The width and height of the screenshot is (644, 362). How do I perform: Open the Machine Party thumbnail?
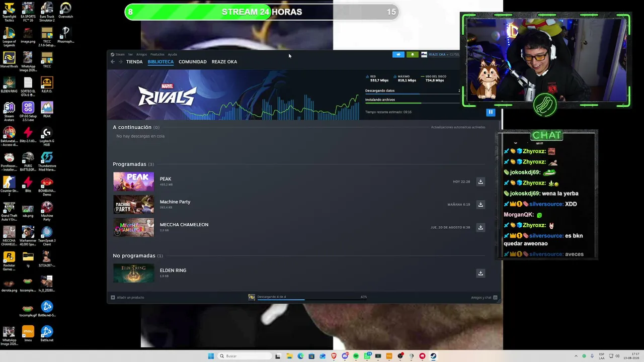133,205
